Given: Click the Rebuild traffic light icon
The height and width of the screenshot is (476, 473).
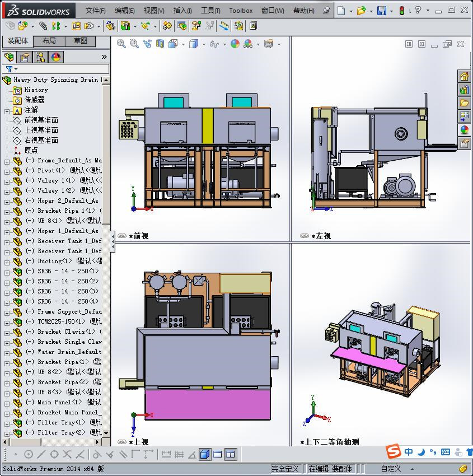Looking at the screenshot, I should (x=402, y=11).
